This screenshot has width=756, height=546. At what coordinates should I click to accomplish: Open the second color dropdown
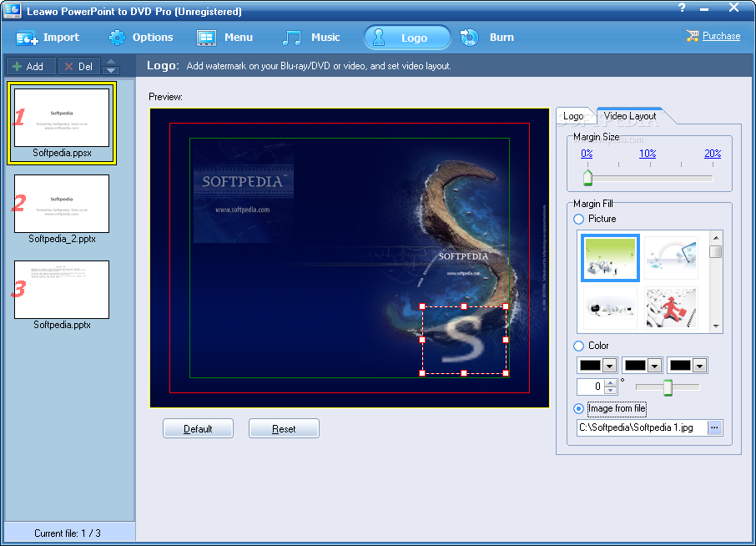tap(654, 366)
